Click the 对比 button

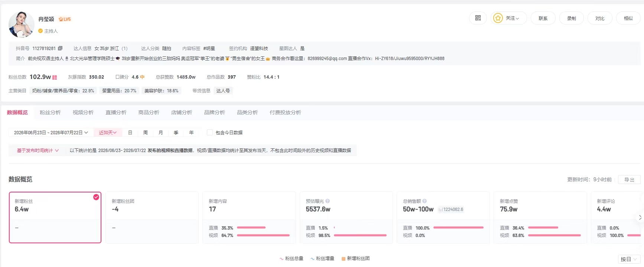600,18
